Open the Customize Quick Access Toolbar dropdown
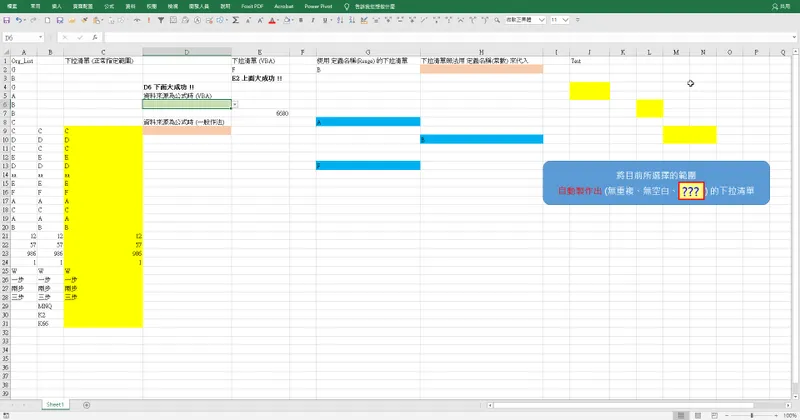The height and width of the screenshot is (420, 800). tap(578, 20)
